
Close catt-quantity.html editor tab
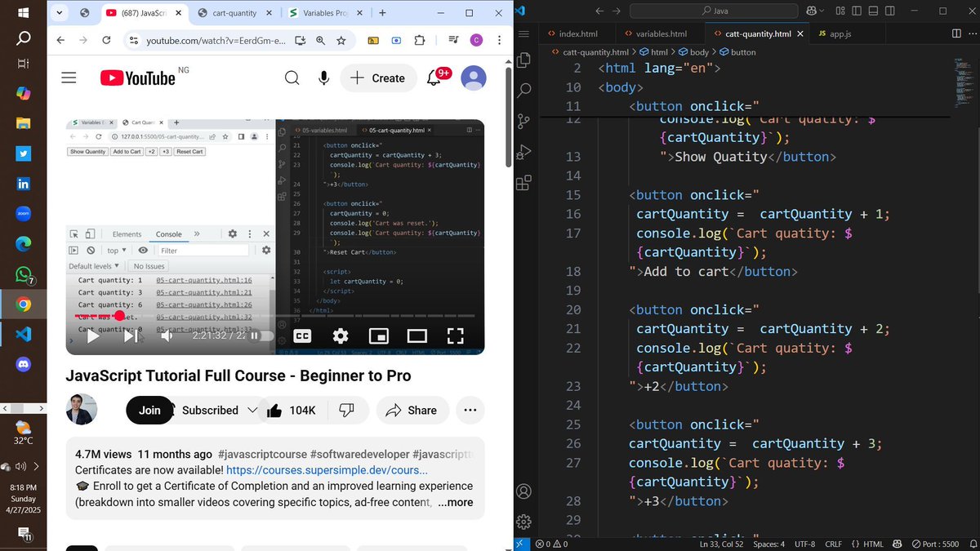(x=800, y=33)
